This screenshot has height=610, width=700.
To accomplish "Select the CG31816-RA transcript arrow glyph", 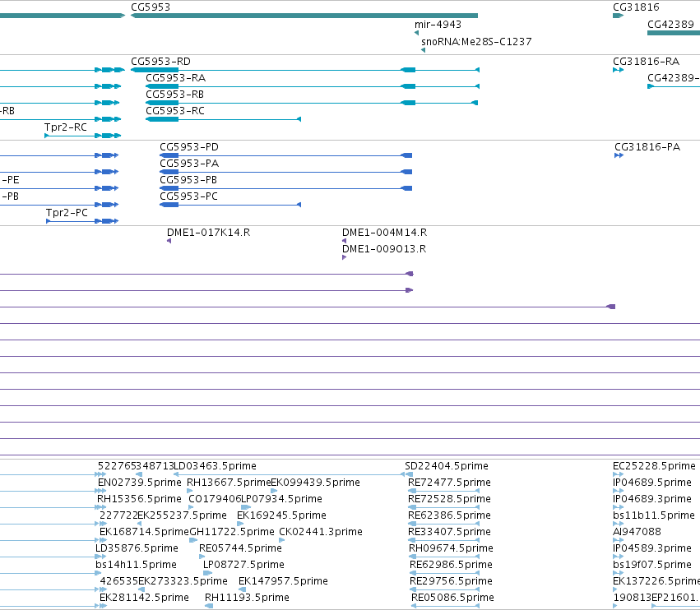I will pyautogui.click(x=619, y=70).
